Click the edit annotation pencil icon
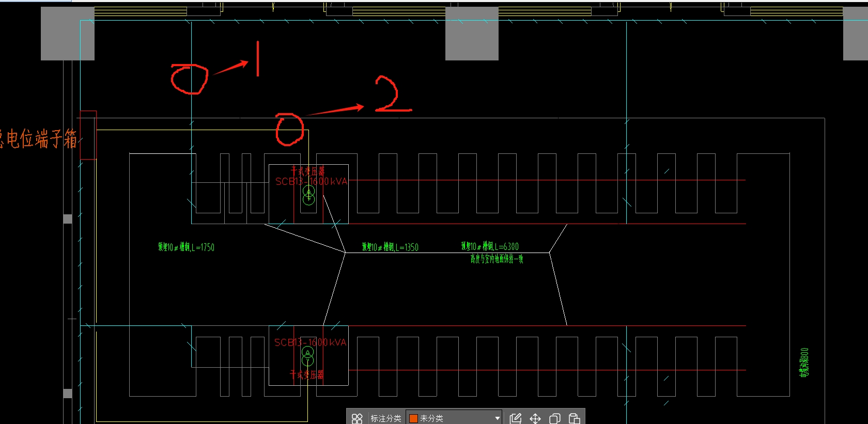 point(515,418)
